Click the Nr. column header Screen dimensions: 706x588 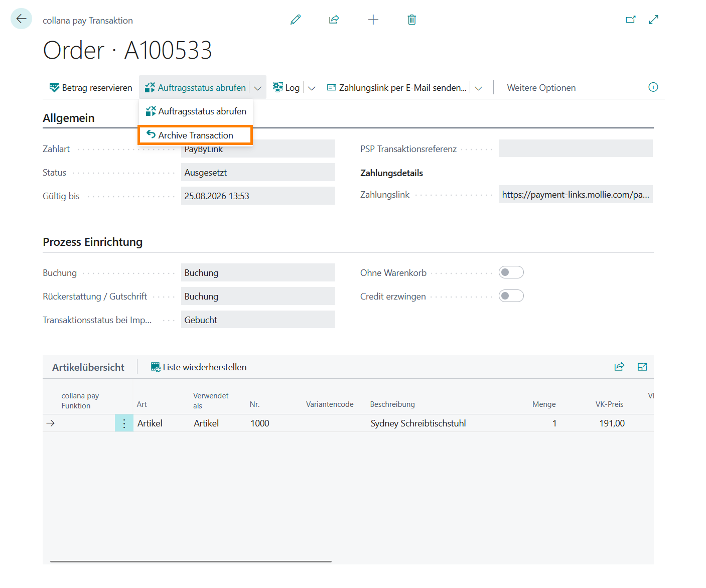pyautogui.click(x=254, y=404)
